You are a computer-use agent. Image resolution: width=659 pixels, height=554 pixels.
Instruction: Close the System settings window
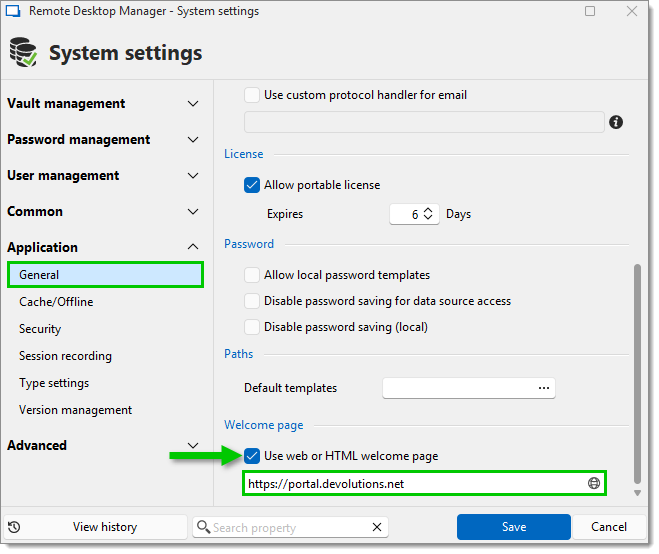(632, 11)
